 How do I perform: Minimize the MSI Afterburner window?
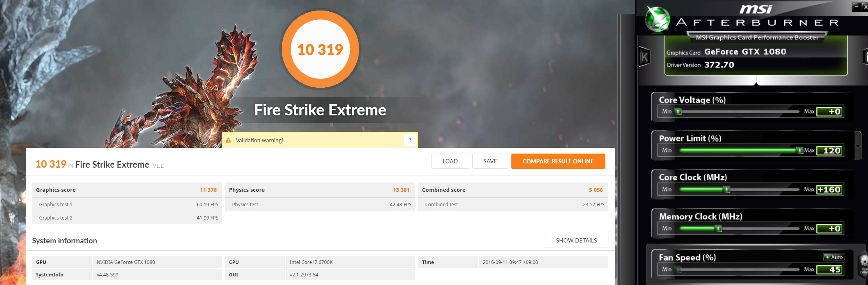point(856,6)
